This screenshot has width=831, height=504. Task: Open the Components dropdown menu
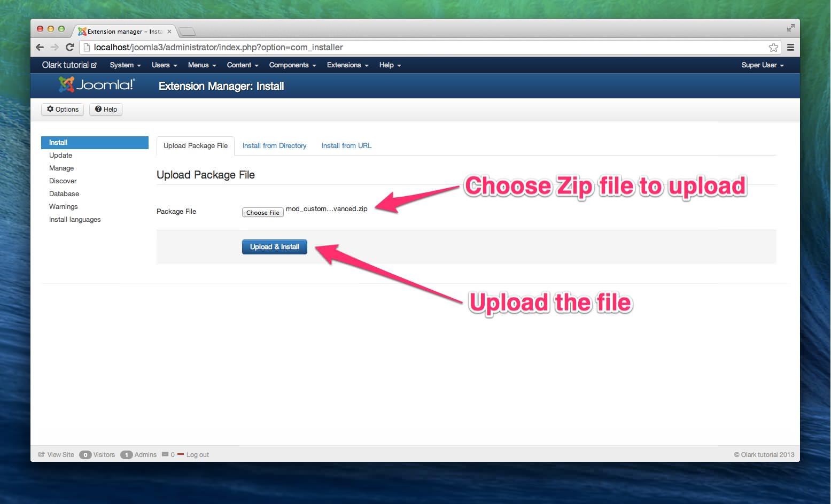point(292,65)
